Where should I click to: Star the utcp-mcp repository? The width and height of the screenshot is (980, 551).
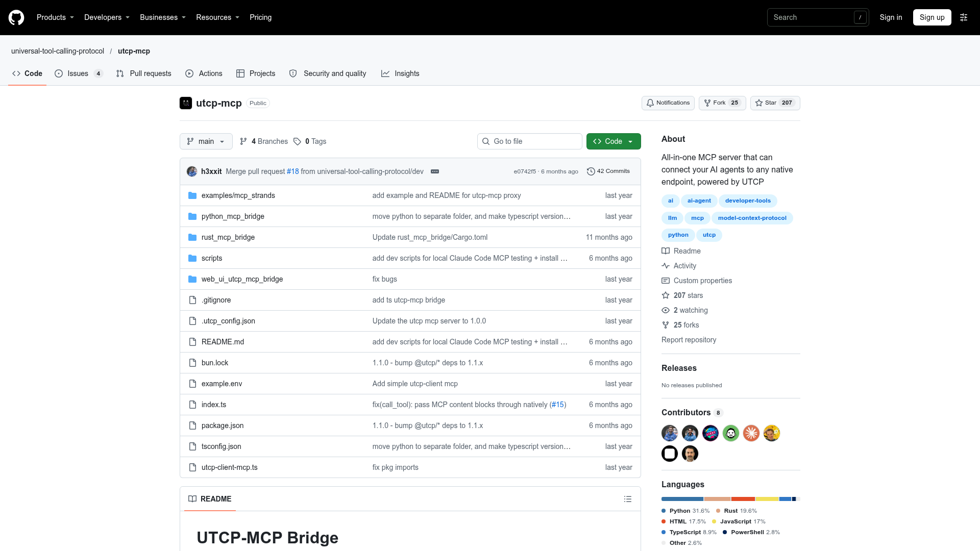coord(775,103)
